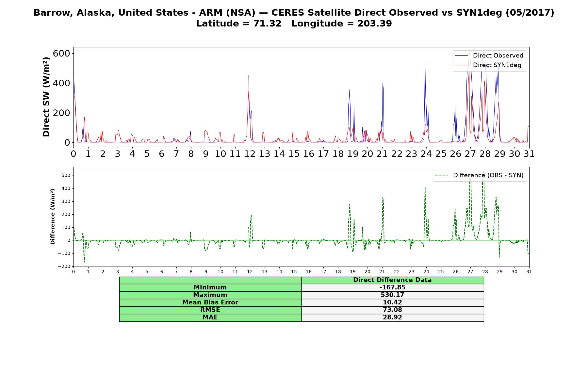
Task: Select the Maximum value 530.17 cell
Action: (393, 295)
